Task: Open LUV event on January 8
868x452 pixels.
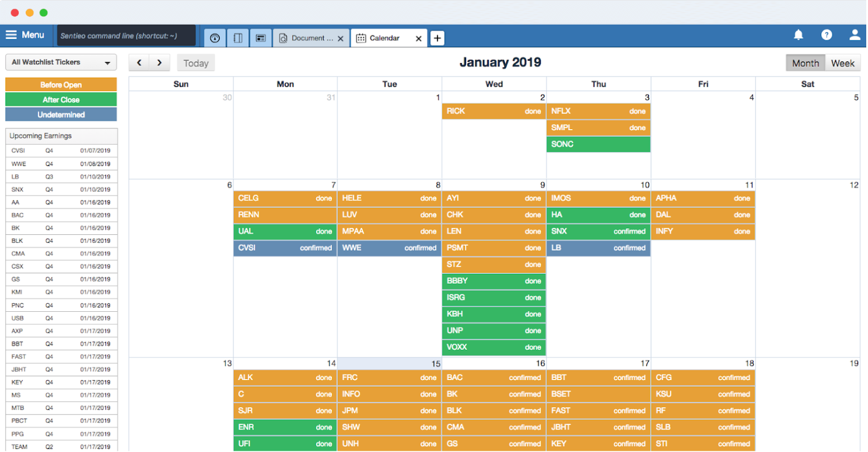Action: coord(390,215)
